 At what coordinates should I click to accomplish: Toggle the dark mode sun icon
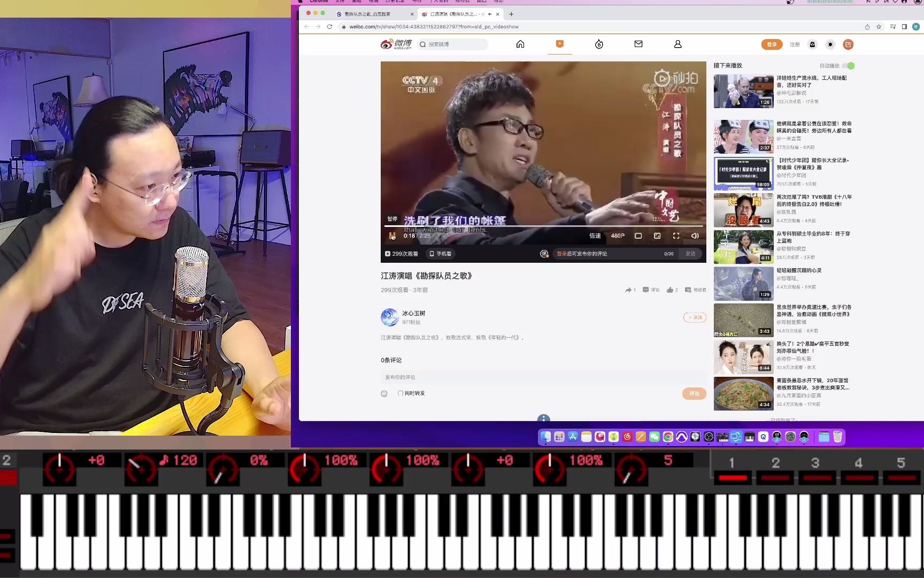click(x=830, y=44)
